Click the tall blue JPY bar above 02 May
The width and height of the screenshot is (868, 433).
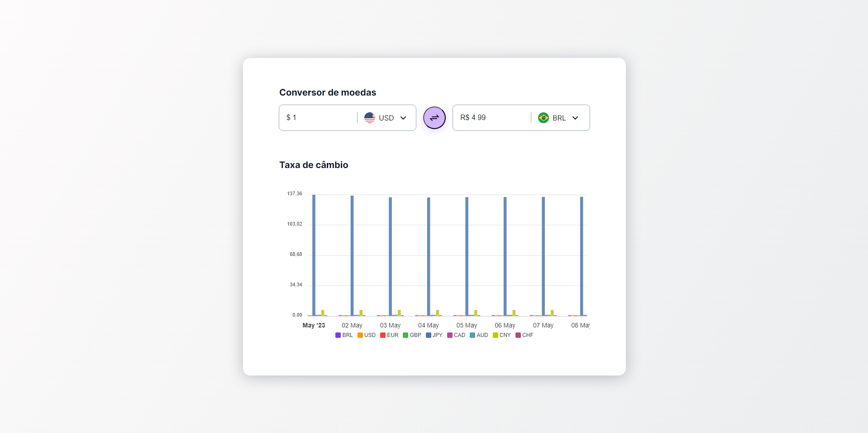[352, 254]
